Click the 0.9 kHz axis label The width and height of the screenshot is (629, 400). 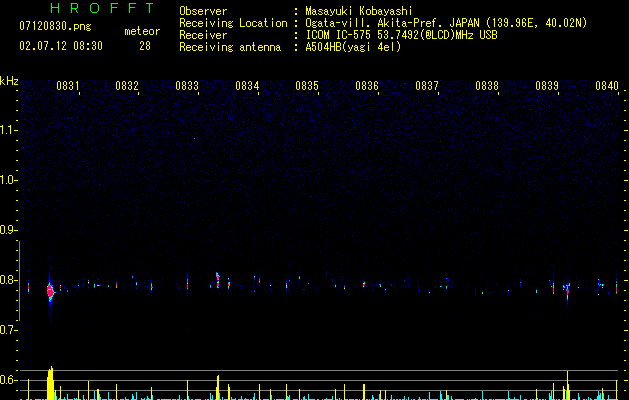point(8,230)
